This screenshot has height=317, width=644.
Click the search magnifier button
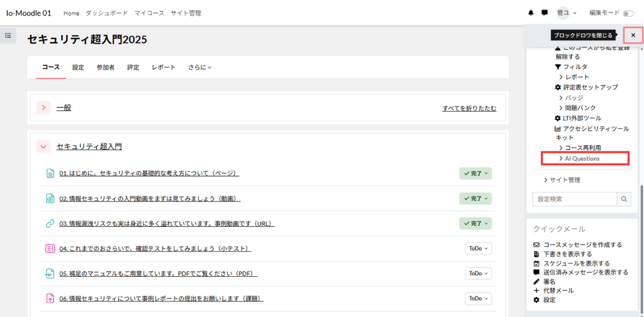[x=624, y=199]
